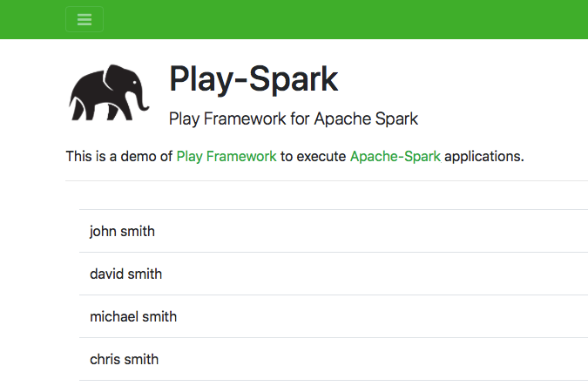
Task: Click empty area of green navbar
Action: point(348,19)
